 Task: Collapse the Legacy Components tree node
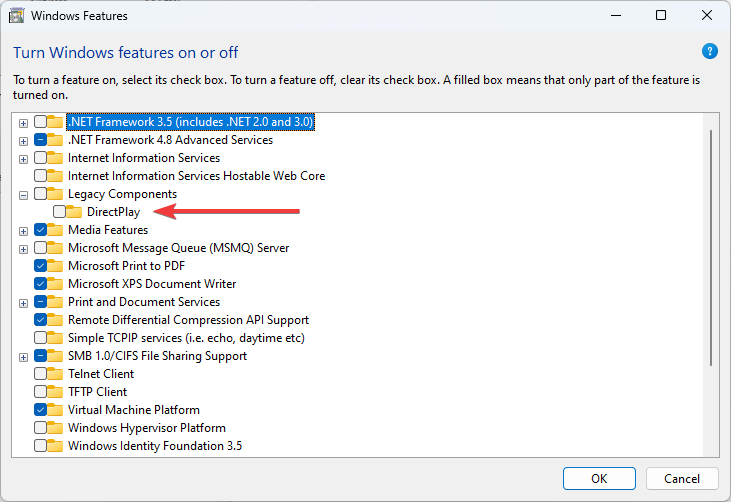coord(23,195)
